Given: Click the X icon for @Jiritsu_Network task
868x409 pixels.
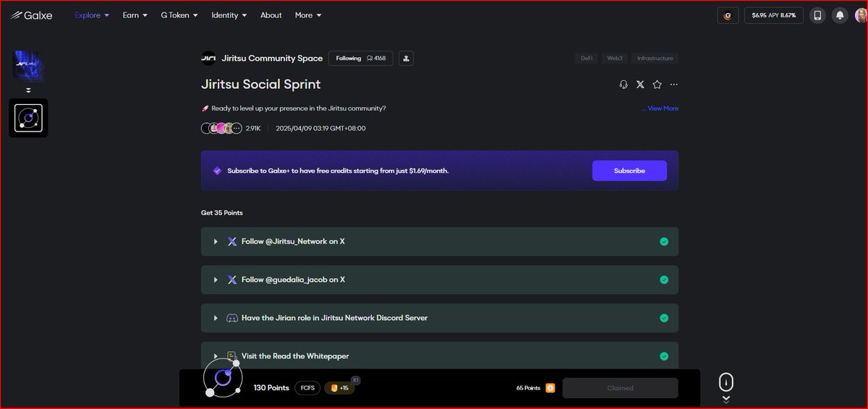Looking at the screenshot, I should [x=232, y=241].
